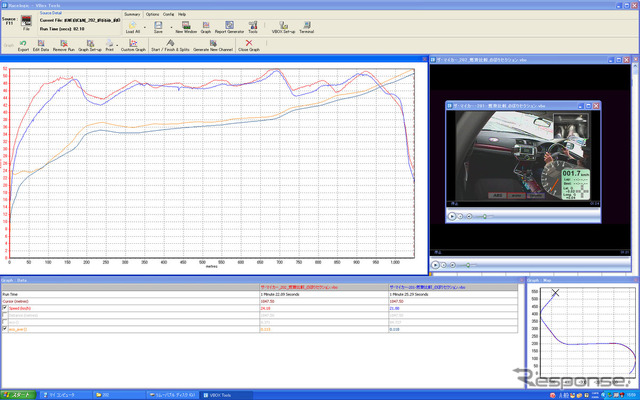Select the Summary tab
The height and width of the screenshot is (400, 640).
pyautogui.click(x=132, y=14)
